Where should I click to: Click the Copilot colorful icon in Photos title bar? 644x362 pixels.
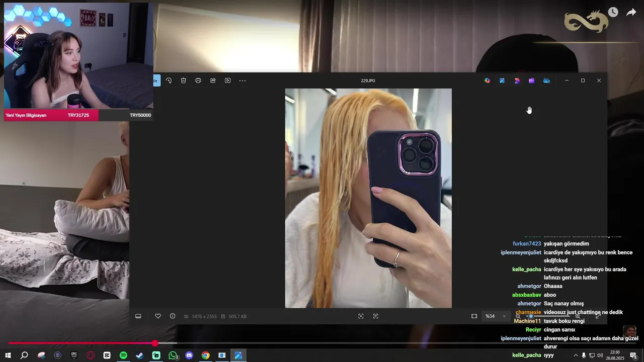487,80
